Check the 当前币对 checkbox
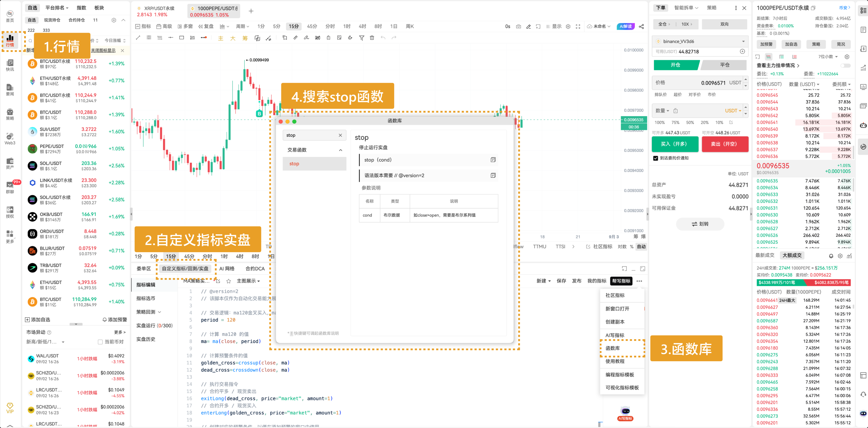The width and height of the screenshot is (868, 428). point(100,342)
